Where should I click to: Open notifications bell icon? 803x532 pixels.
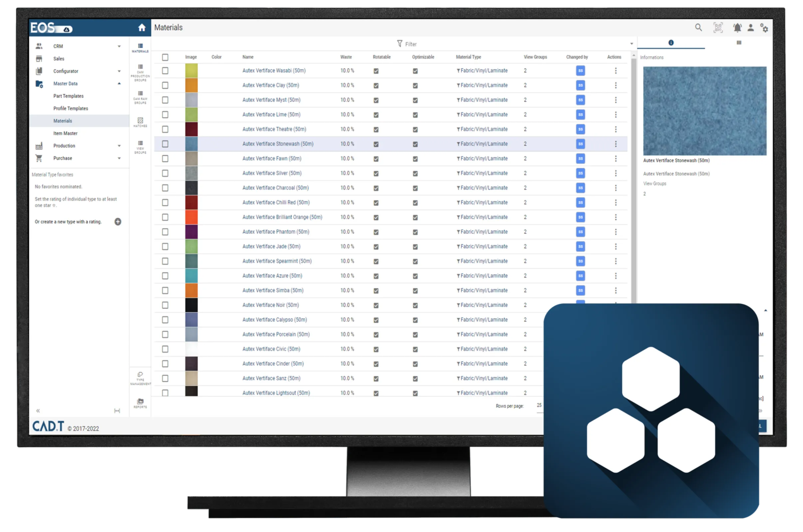click(x=737, y=28)
